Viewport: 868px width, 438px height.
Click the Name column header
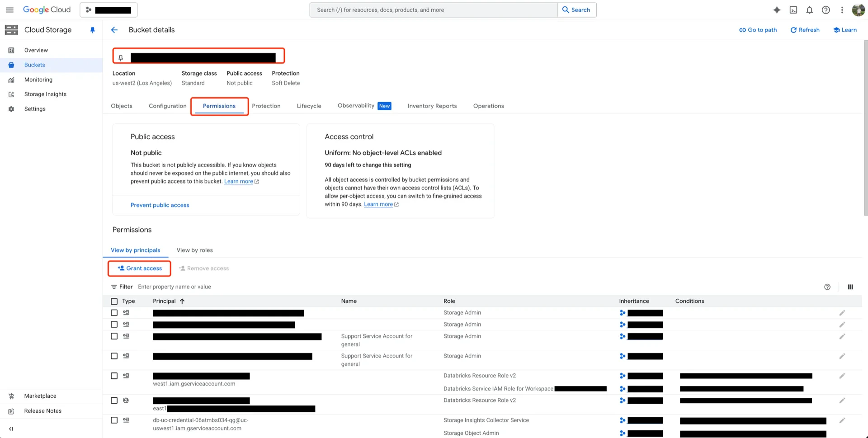click(349, 301)
